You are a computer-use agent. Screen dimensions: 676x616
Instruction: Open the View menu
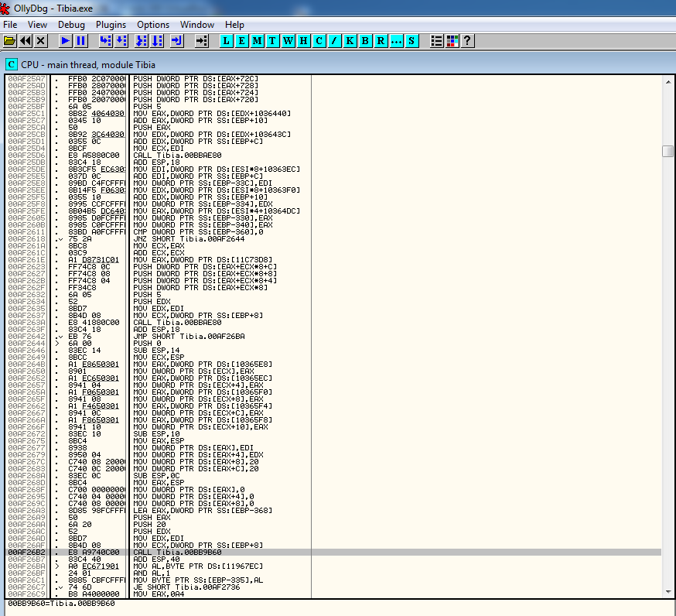tap(37, 25)
